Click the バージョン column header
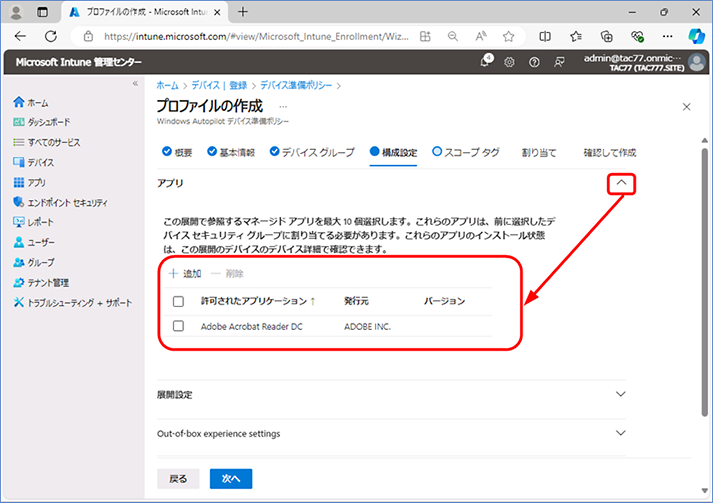The height and width of the screenshot is (503, 713). point(445,301)
